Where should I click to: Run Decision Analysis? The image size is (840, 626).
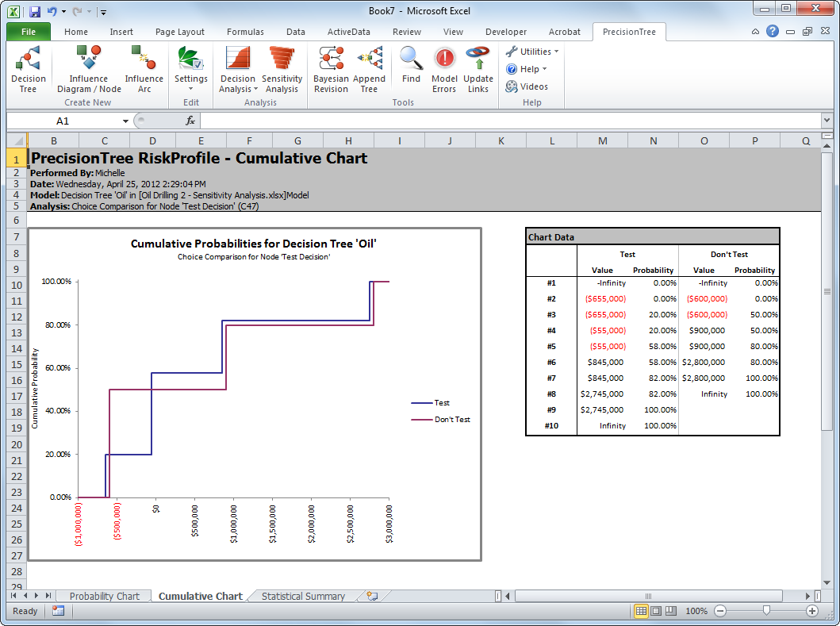238,70
